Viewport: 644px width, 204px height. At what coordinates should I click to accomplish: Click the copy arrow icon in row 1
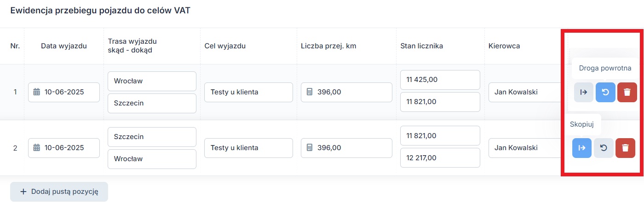pyautogui.click(x=583, y=92)
